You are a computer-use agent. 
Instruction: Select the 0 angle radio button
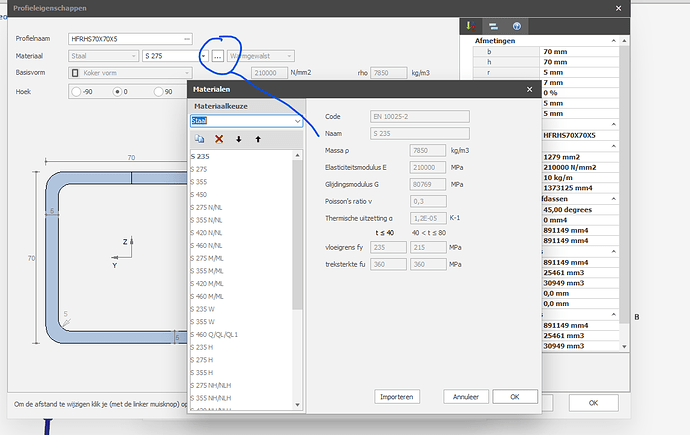point(117,91)
